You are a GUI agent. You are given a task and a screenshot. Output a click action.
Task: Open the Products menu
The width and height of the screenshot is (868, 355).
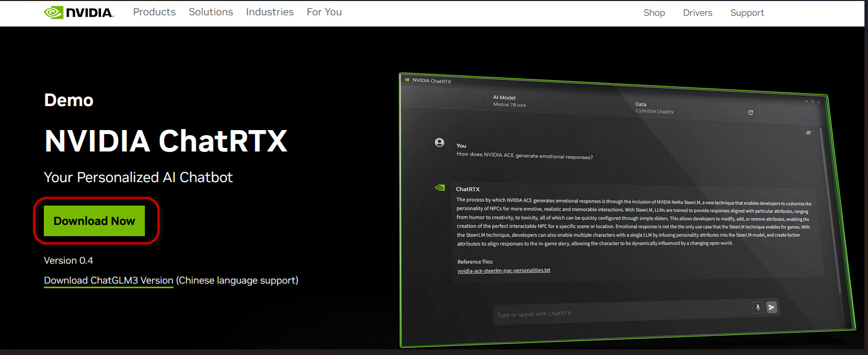(154, 12)
